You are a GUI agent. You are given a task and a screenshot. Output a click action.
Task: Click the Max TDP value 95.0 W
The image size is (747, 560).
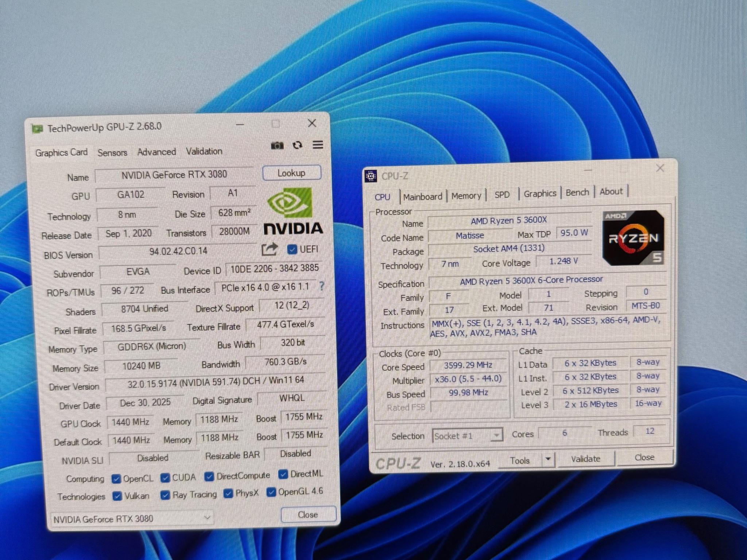(x=574, y=233)
